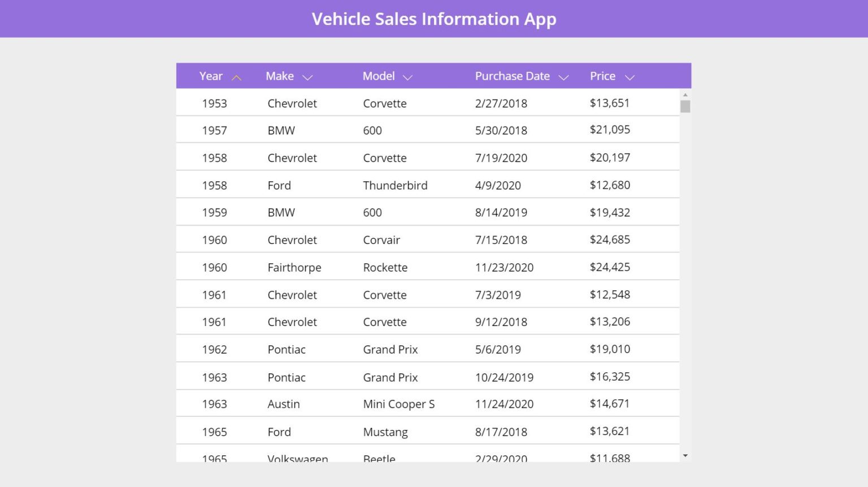868x487 pixels.
Task: Click the vertical scrollbar thumb
Action: tap(685, 107)
